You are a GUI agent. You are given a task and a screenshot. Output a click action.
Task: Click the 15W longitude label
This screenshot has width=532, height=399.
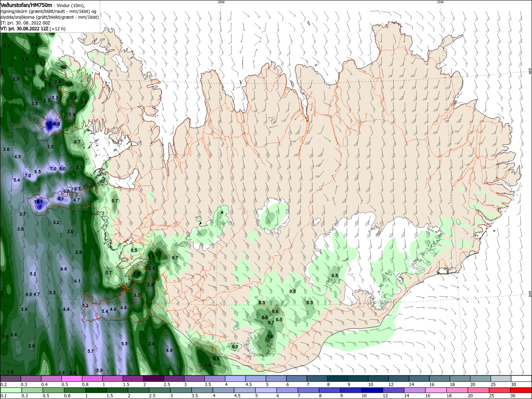tap(440, 2)
